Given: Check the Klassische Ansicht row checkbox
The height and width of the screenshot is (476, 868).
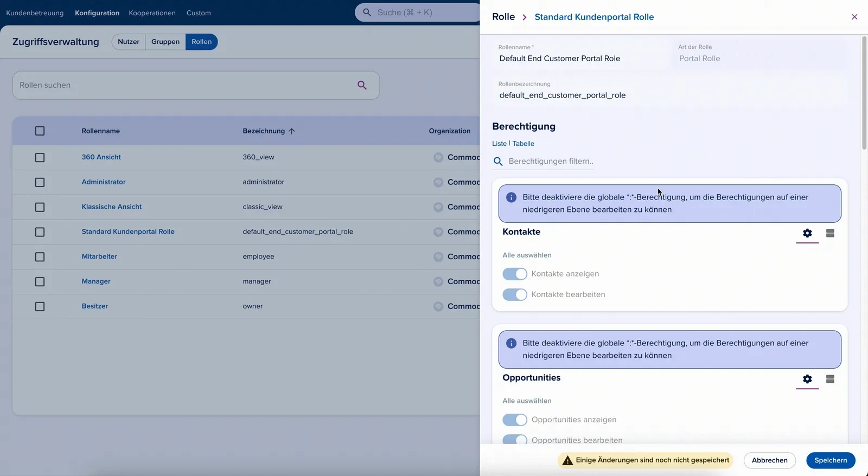Looking at the screenshot, I should coord(40,207).
